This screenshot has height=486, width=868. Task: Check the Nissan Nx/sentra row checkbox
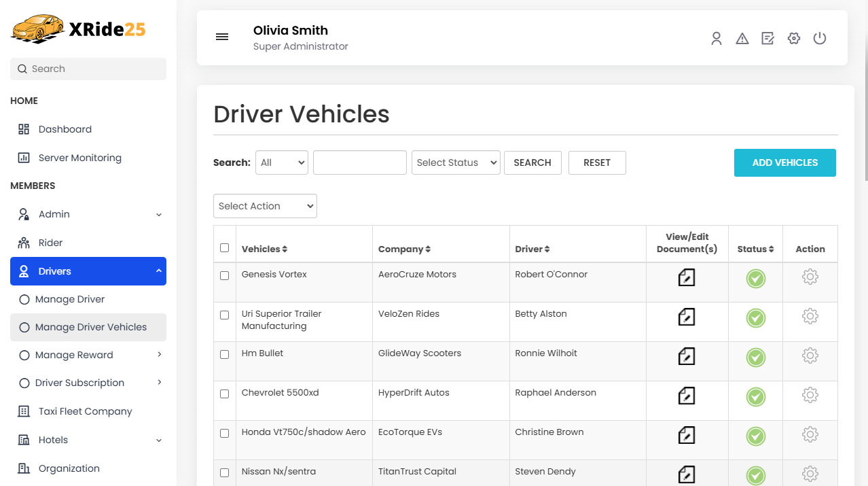coord(225,473)
